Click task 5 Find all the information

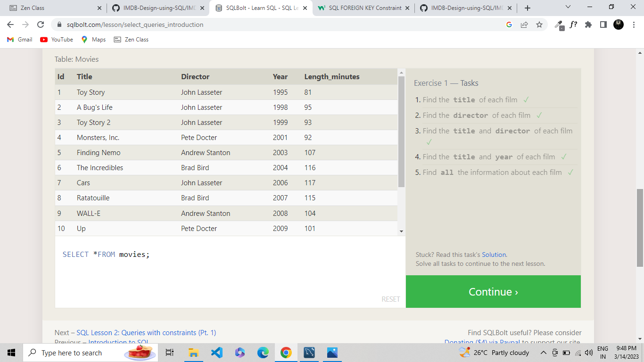(492, 173)
